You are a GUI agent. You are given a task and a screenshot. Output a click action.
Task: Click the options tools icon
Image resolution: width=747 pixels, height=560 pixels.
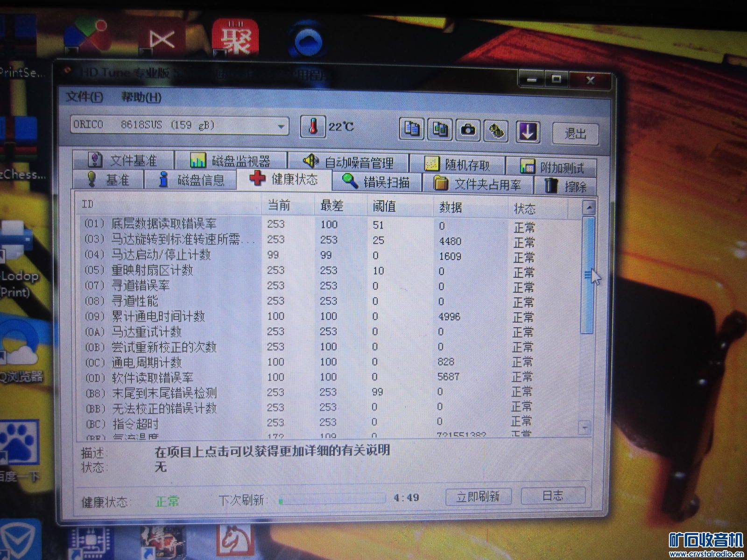[497, 131]
